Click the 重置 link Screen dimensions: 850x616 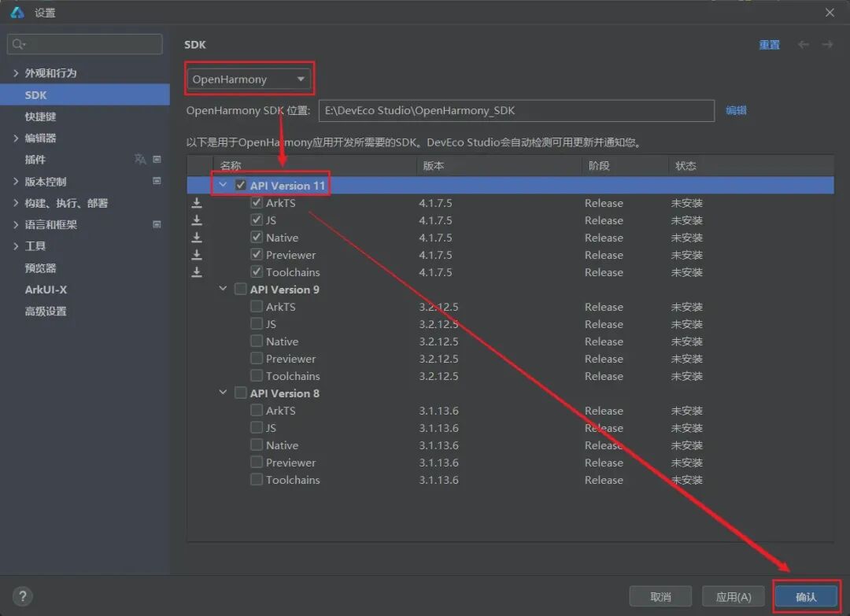coord(769,44)
